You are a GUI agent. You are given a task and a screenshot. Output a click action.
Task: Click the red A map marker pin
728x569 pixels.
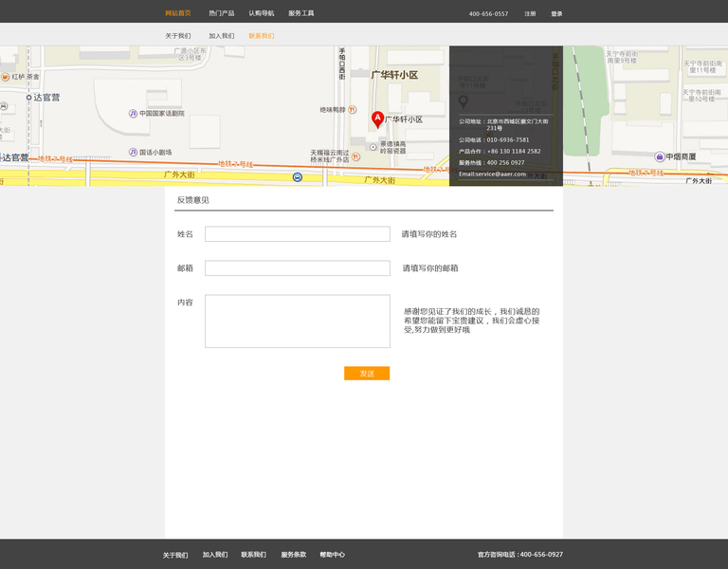pyautogui.click(x=377, y=119)
